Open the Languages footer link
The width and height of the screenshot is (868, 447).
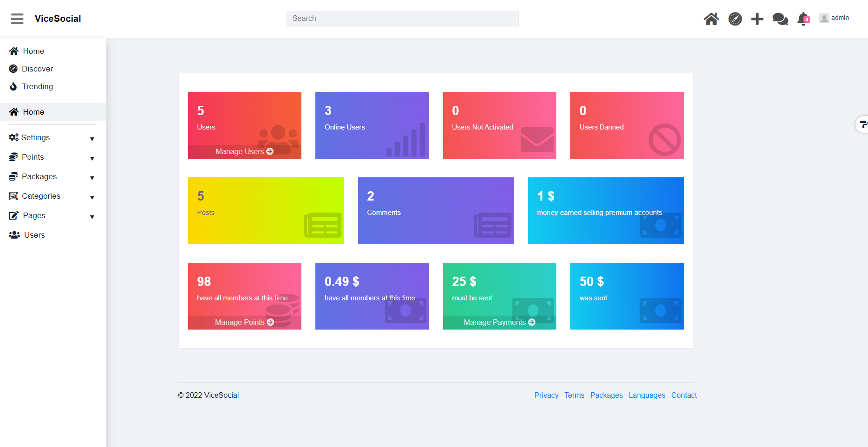coord(647,395)
